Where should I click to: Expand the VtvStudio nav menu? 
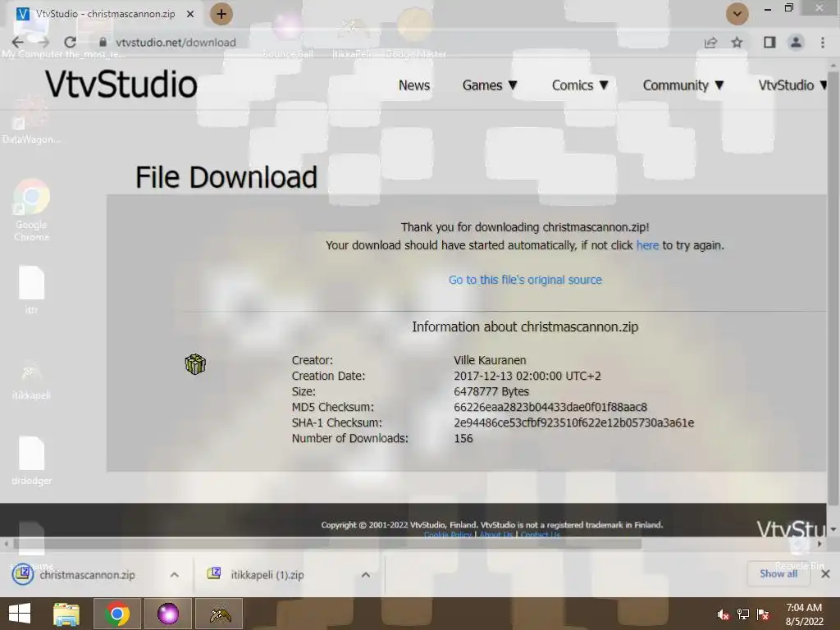coord(792,85)
